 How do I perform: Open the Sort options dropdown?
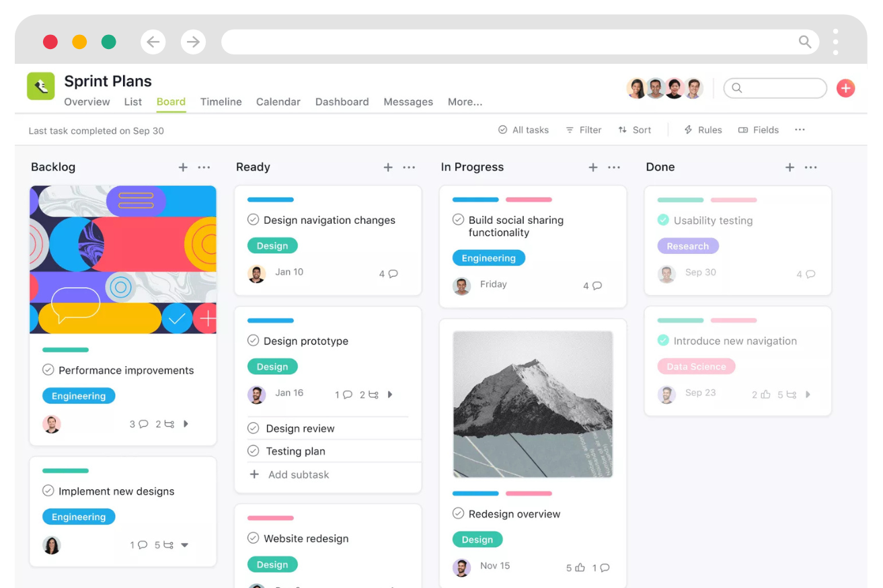635,130
